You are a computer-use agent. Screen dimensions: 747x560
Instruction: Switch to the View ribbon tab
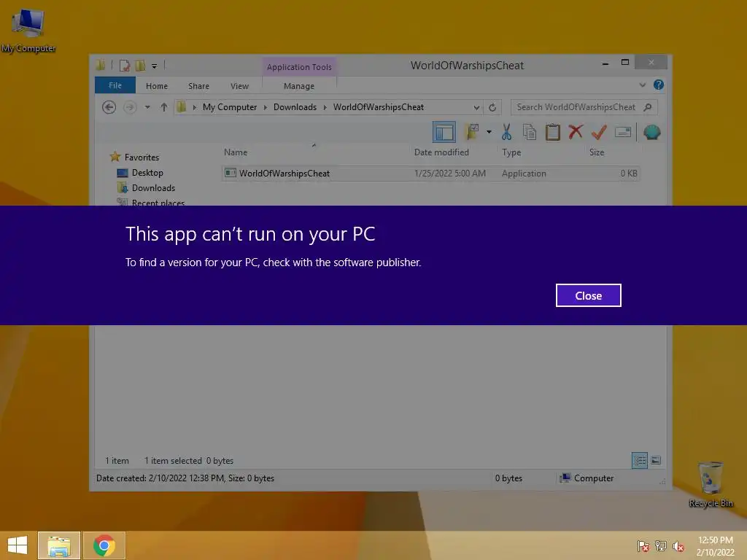tap(239, 86)
